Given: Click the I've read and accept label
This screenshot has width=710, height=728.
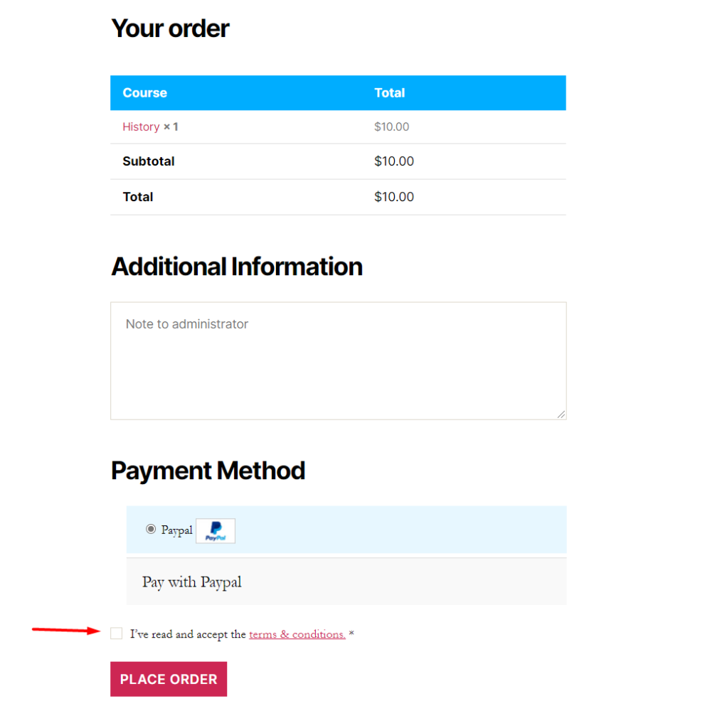Looking at the screenshot, I should click(x=188, y=634).
